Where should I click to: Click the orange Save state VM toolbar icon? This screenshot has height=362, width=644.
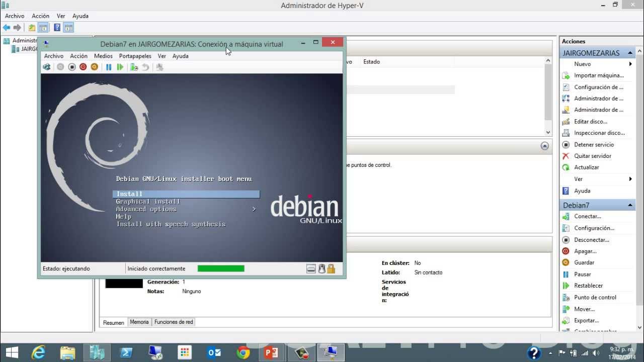94,67
